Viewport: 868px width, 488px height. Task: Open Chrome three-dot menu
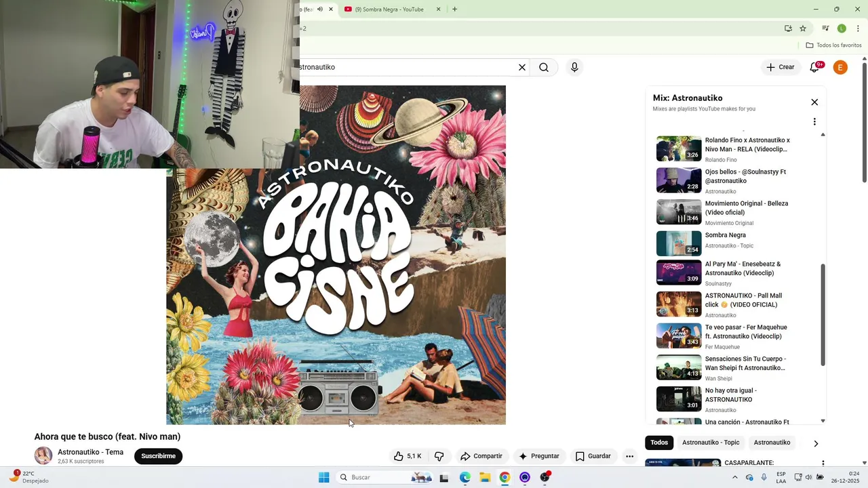[858, 28]
